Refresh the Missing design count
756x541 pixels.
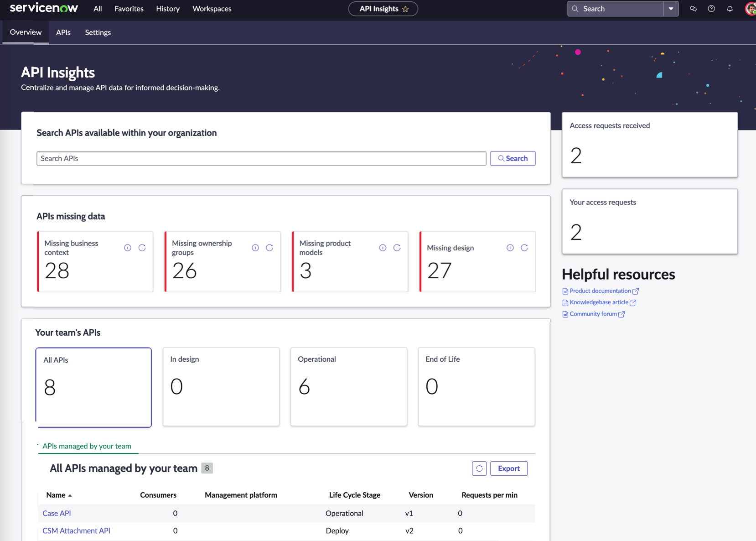pyautogui.click(x=524, y=248)
